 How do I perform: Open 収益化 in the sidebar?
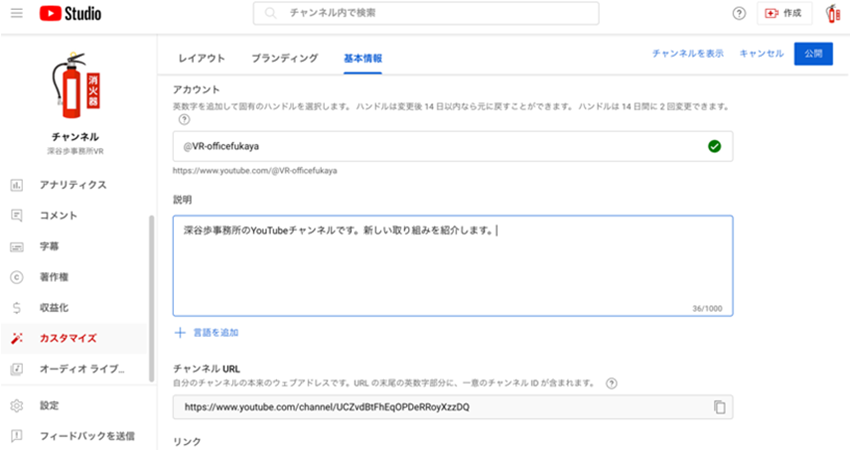coord(54,307)
